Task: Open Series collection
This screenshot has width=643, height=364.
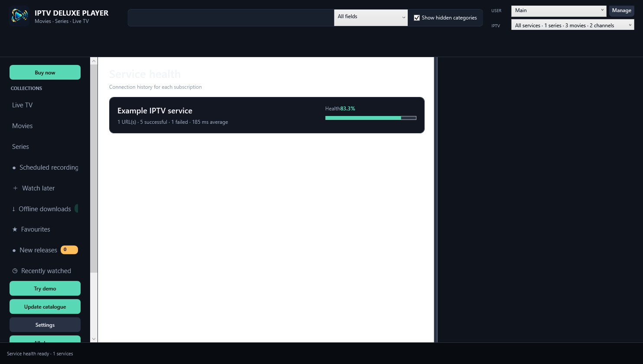Action: tap(20, 147)
